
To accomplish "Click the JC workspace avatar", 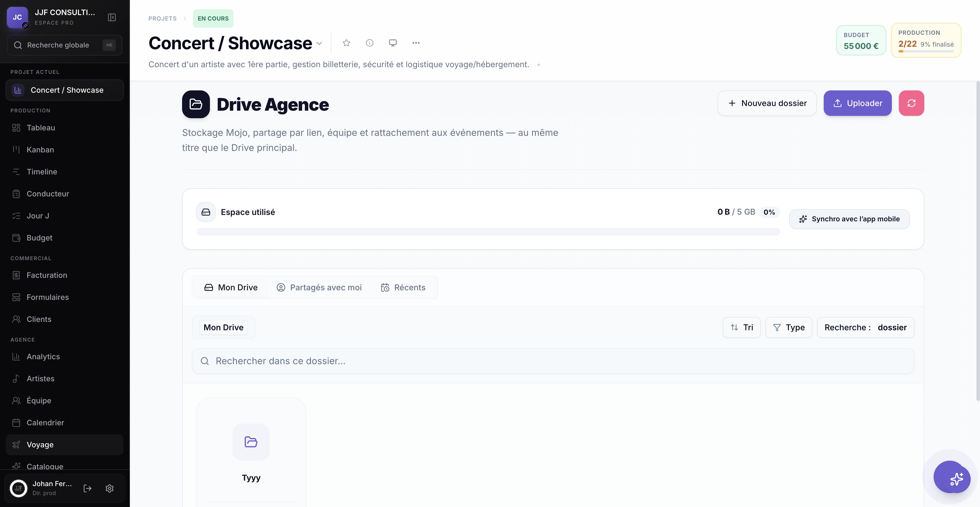I will point(17,17).
